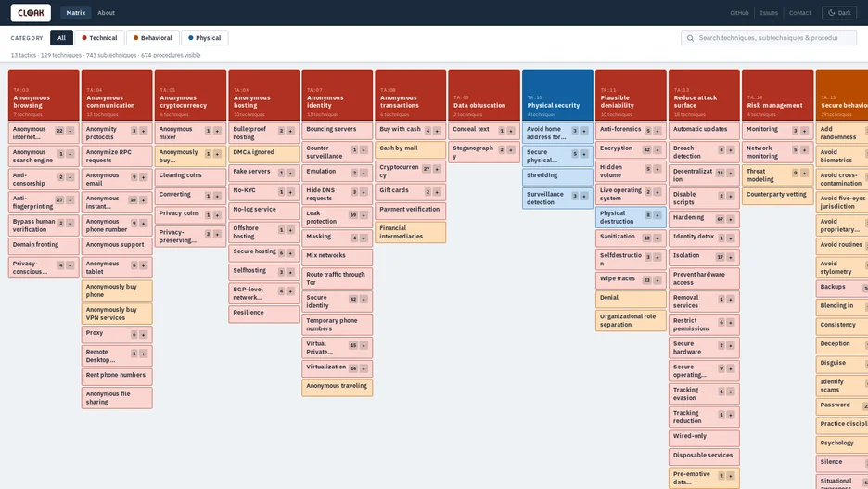Expand Hardening with its plus button

tap(731, 219)
